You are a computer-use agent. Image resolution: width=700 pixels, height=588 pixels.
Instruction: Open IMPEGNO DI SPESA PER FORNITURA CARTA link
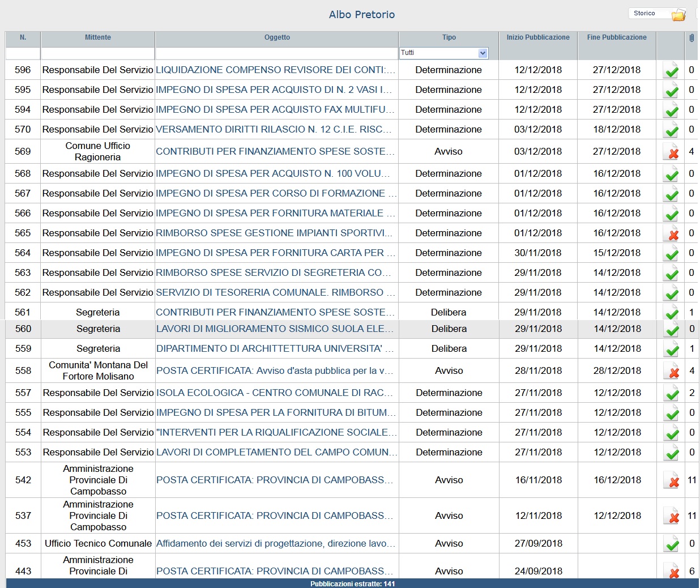tap(276, 253)
